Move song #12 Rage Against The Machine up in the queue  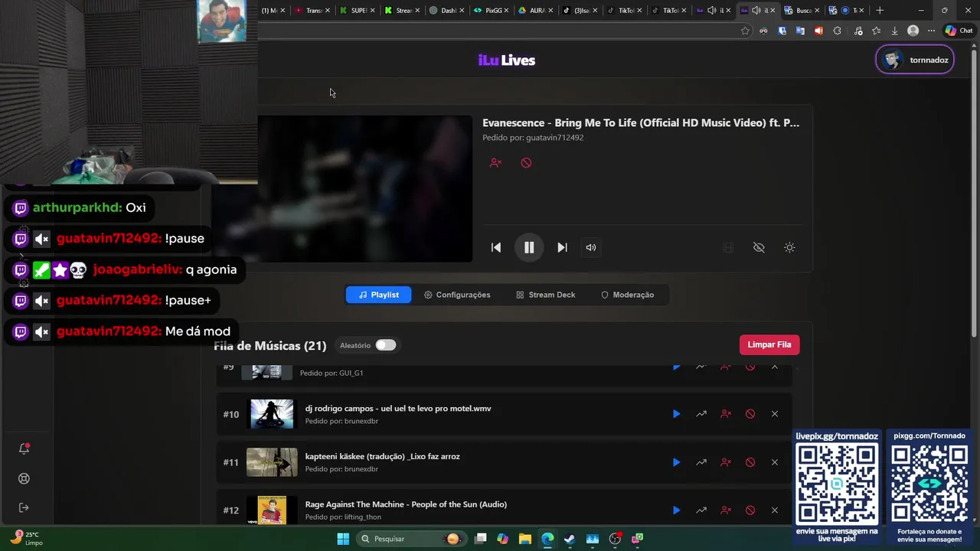point(701,510)
